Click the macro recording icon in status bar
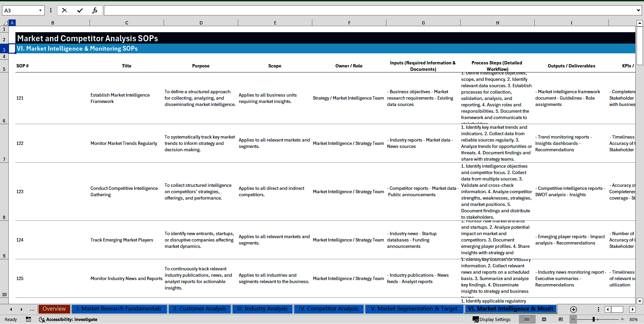Screen dimensions: 644x324 [29, 319]
